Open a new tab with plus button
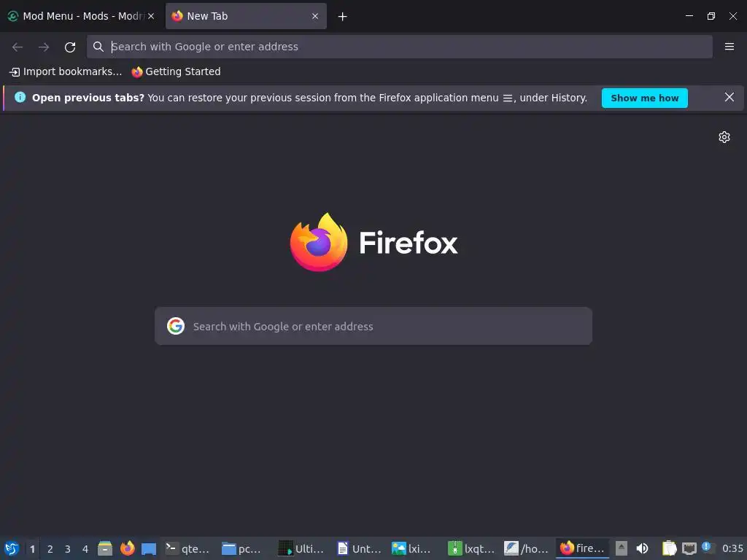The width and height of the screenshot is (747, 560). [342, 17]
